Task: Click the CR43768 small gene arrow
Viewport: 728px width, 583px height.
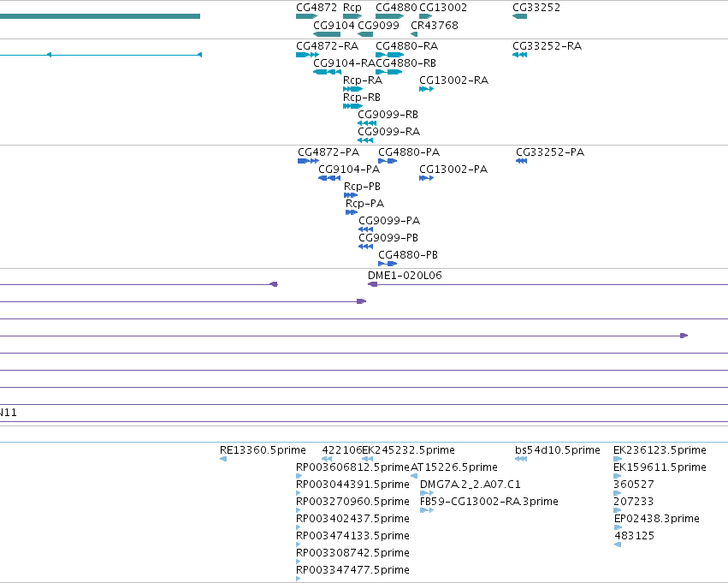Action: (414, 34)
